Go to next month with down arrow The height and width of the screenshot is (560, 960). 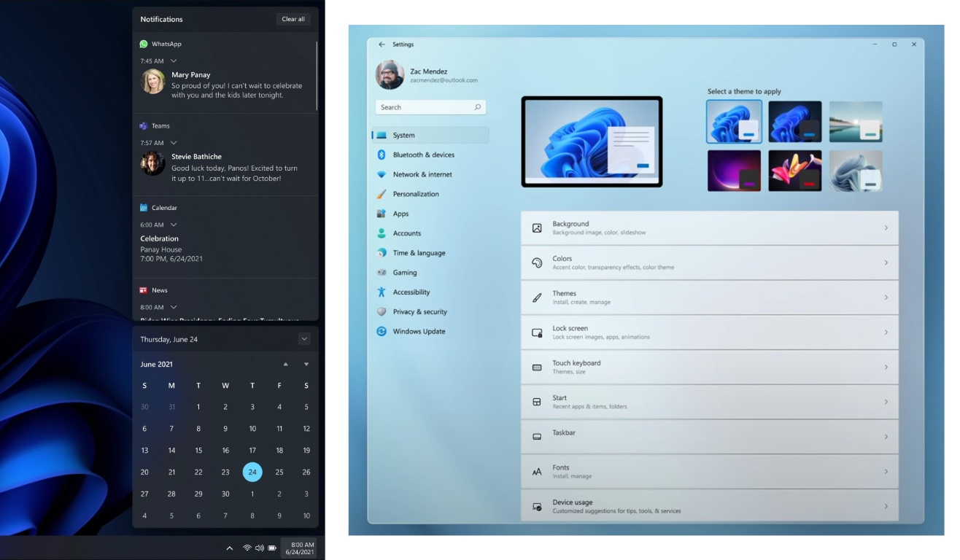(306, 364)
